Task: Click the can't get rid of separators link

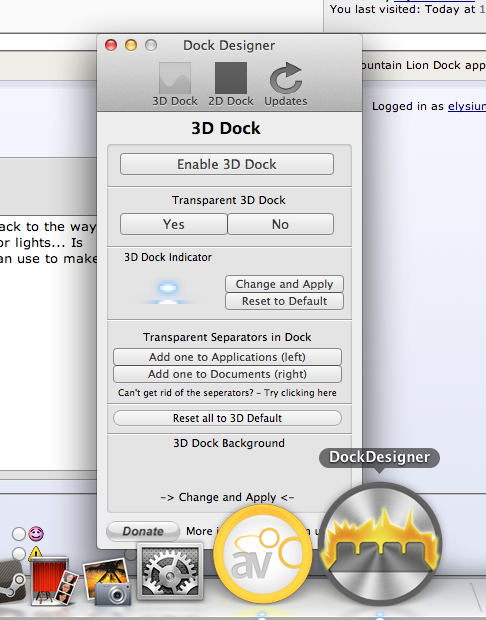Action: pyautogui.click(x=227, y=393)
